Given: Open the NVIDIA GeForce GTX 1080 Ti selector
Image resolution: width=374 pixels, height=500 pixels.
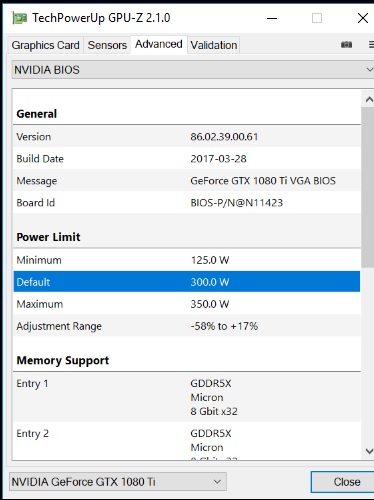Looking at the screenshot, I should coord(118,482).
